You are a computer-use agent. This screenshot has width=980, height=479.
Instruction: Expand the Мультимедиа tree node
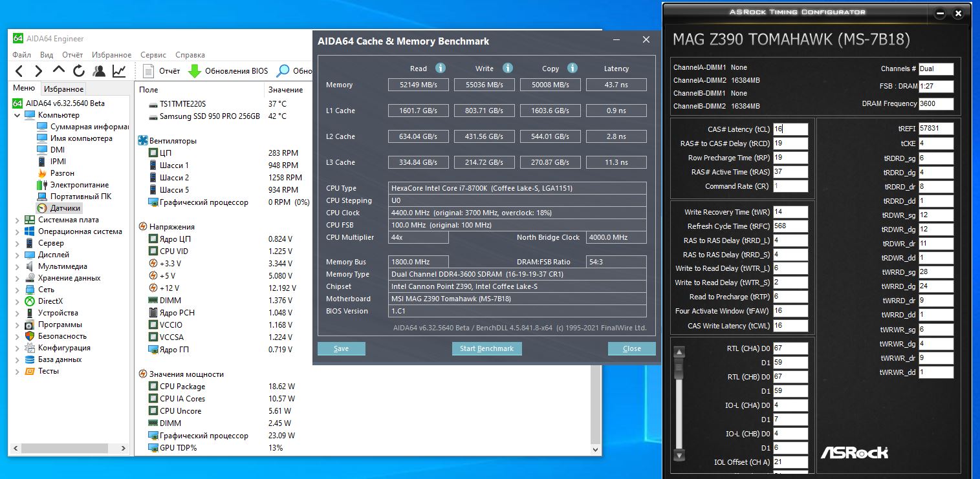(x=17, y=266)
